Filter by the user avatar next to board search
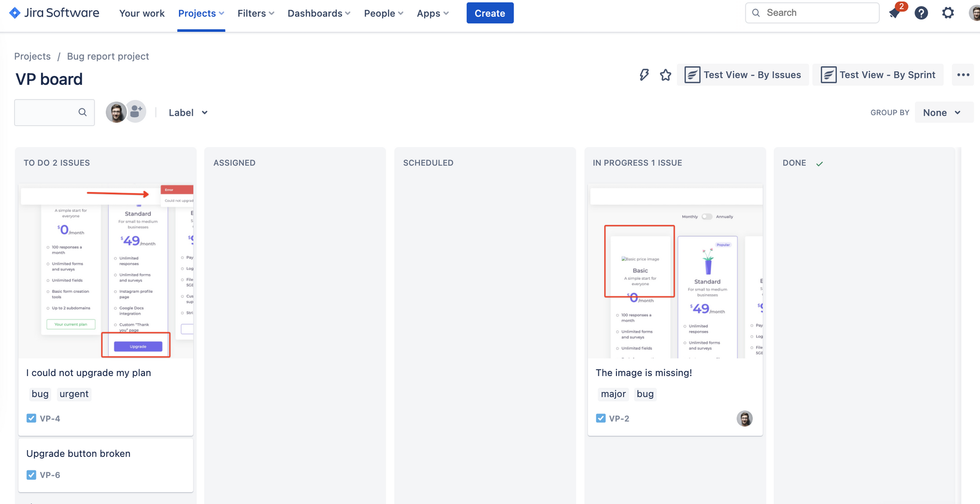 [x=116, y=112]
